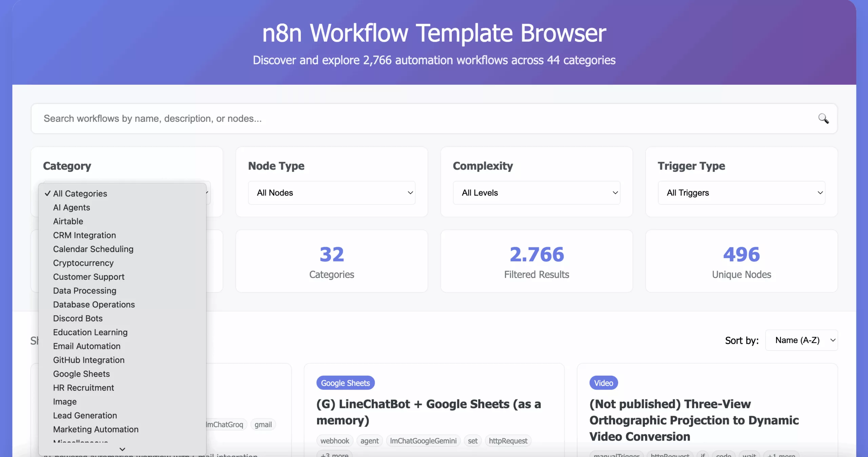Pick Data Processing category
Viewport: 868px width, 457px height.
point(84,291)
